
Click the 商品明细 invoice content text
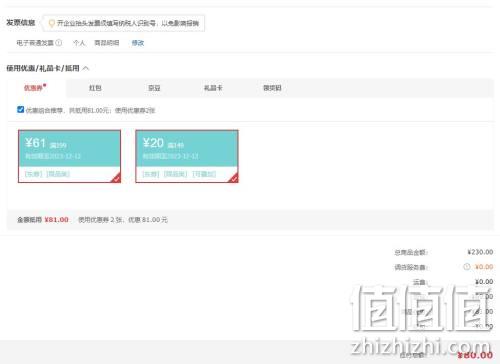[x=107, y=43]
